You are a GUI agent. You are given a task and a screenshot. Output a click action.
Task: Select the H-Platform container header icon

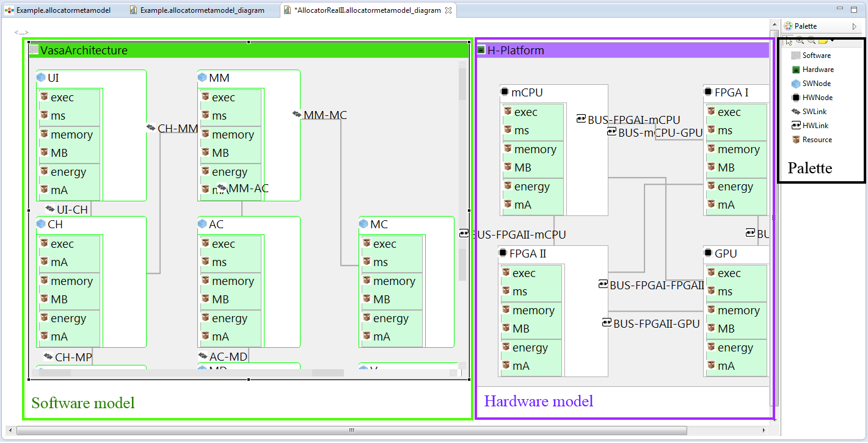point(481,50)
